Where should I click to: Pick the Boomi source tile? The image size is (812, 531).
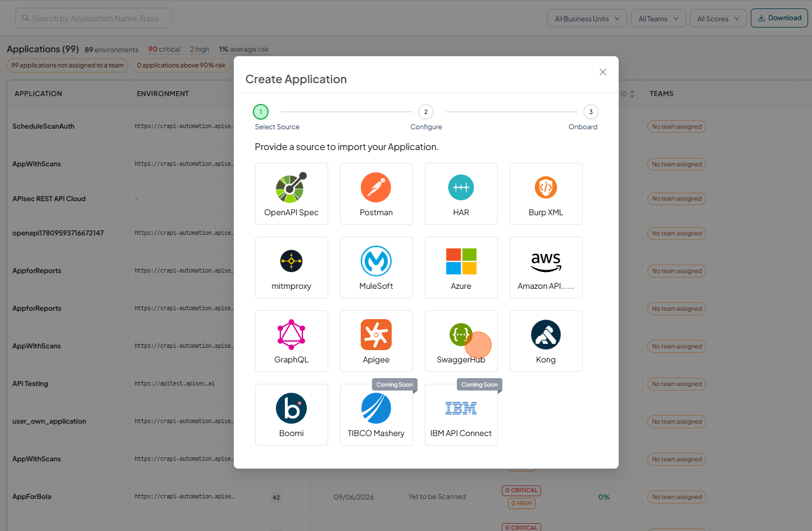291,415
